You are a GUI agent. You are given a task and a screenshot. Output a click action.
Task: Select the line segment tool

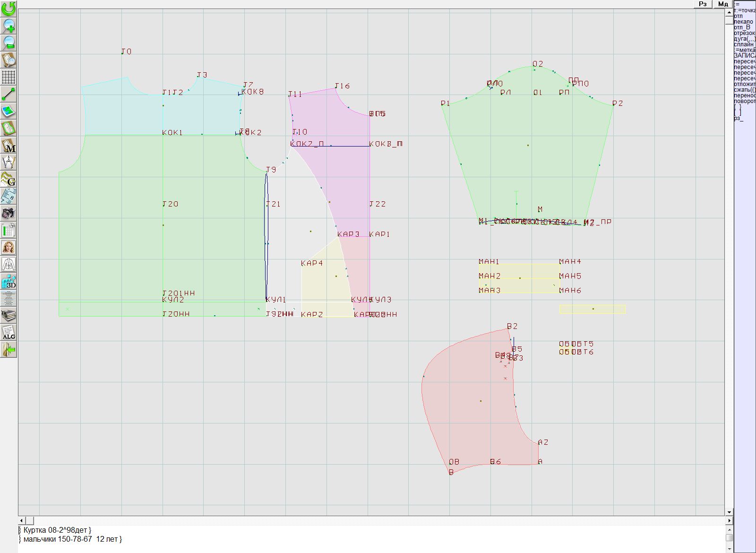click(9, 94)
